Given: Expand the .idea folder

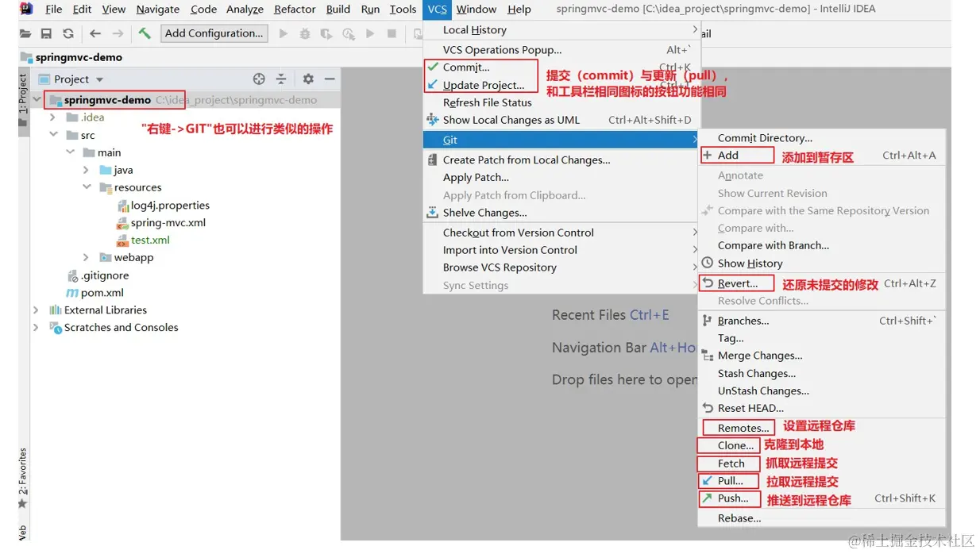Looking at the screenshot, I should point(52,117).
